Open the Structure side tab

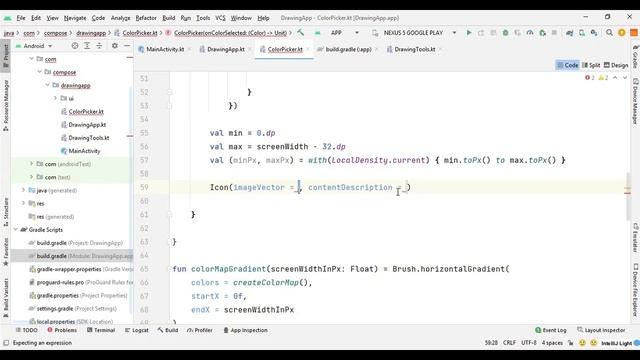pyautogui.click(x=6, y=212)
